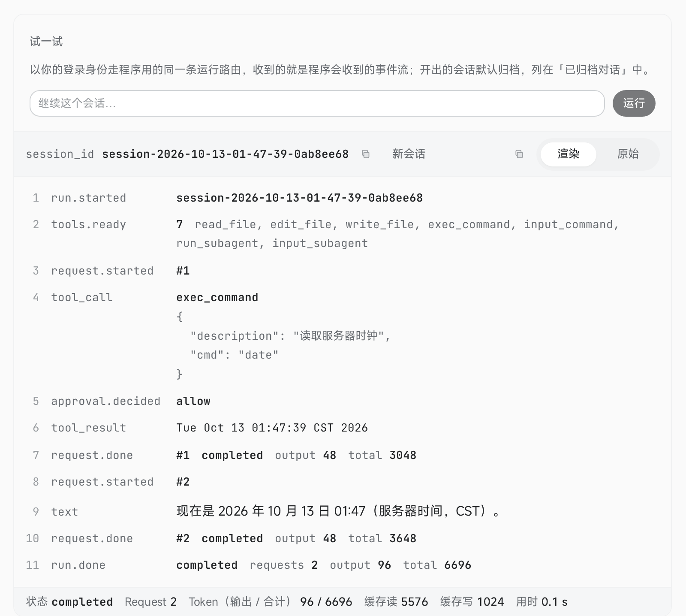The height and width of the screenshot is (616, 686).
Task: Select the read_file tool name
Action: [x=226, y=224]
